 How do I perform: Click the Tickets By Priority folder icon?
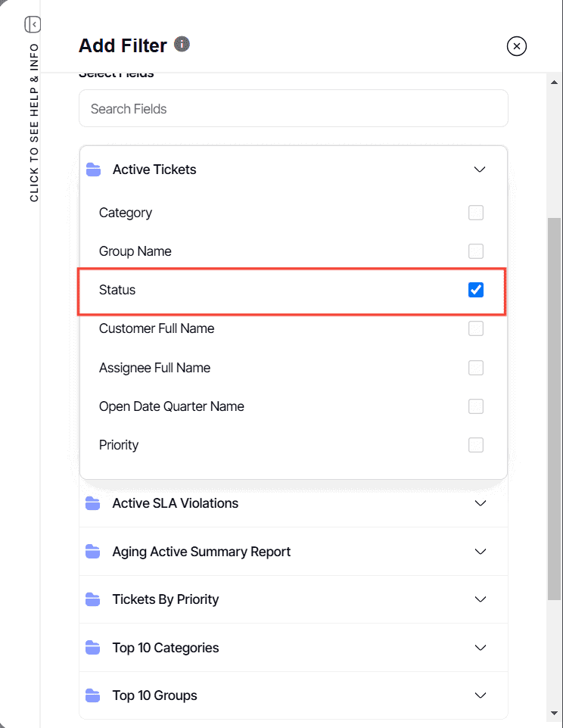[93, 599]
